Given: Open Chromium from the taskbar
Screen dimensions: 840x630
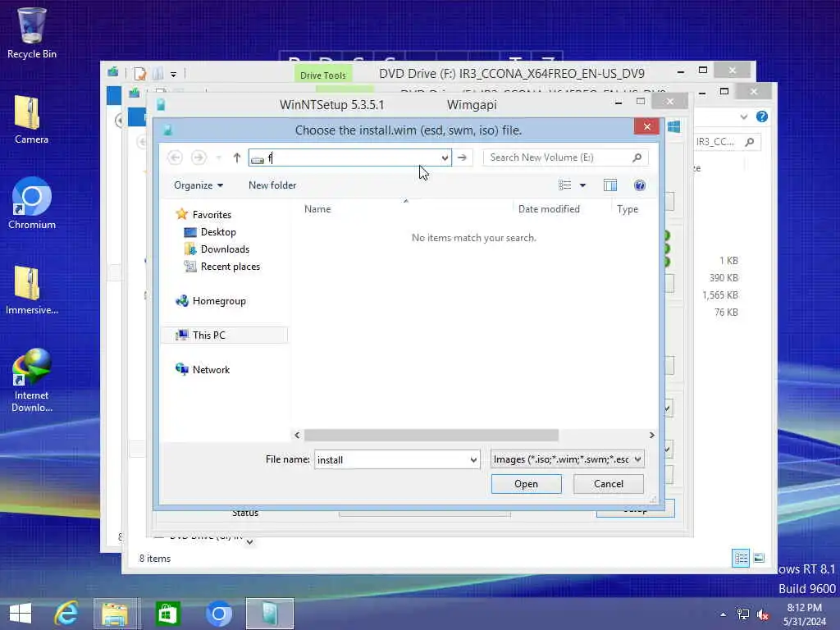Looking at the screenshot, I should click(x=218, y=614).
